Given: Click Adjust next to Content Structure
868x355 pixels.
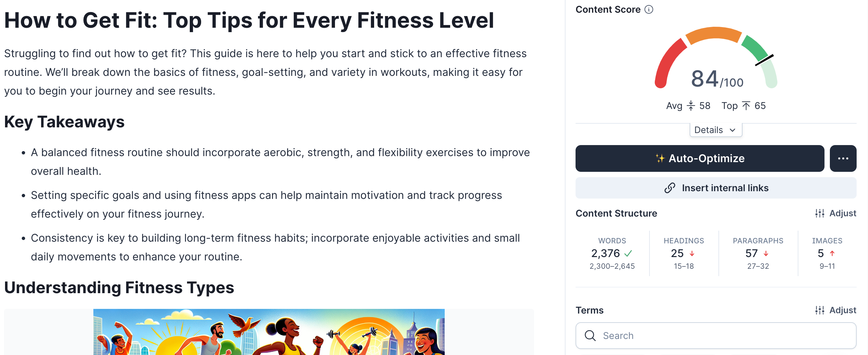Looking at the screenshot, I should pyautogui.click(x=842, y=213).
